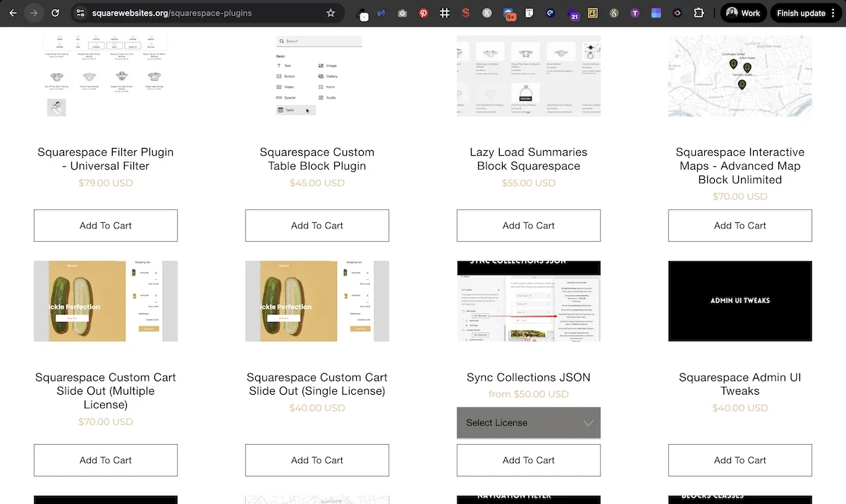Add Custom Cart Slide Out Single License to cart
The height and width of the screenshot is (504, 846).
coord(317,460)
